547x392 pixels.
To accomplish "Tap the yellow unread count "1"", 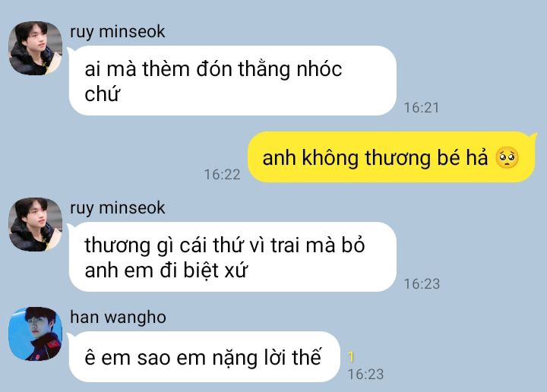I will (351, 357).
